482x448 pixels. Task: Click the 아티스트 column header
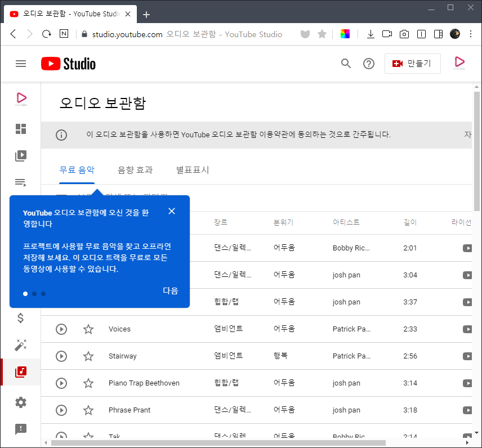[x=346, y=222]
